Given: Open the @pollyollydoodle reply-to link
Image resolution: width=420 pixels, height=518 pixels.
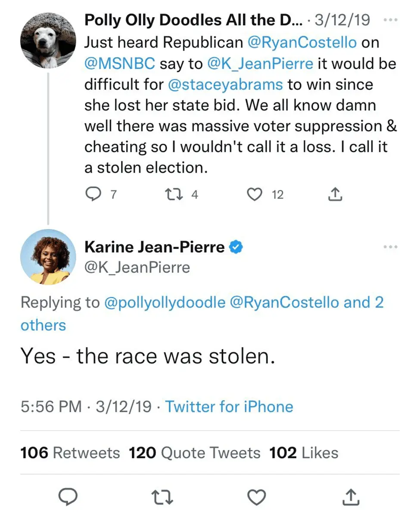Looking at the screenshot, I should point(165,303).
